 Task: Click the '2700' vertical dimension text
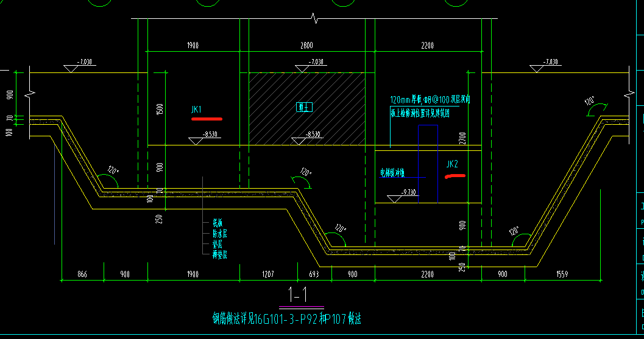pos(462,138)
